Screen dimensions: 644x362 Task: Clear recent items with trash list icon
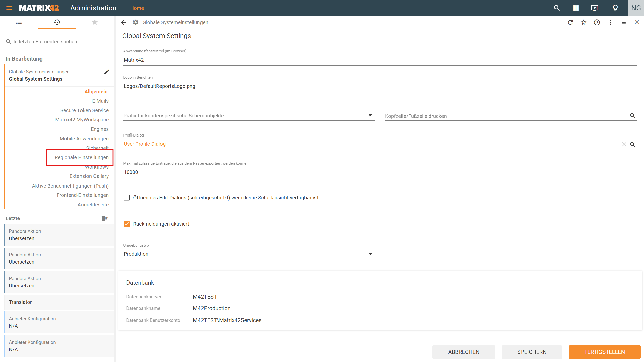click(x=104, y=218)
